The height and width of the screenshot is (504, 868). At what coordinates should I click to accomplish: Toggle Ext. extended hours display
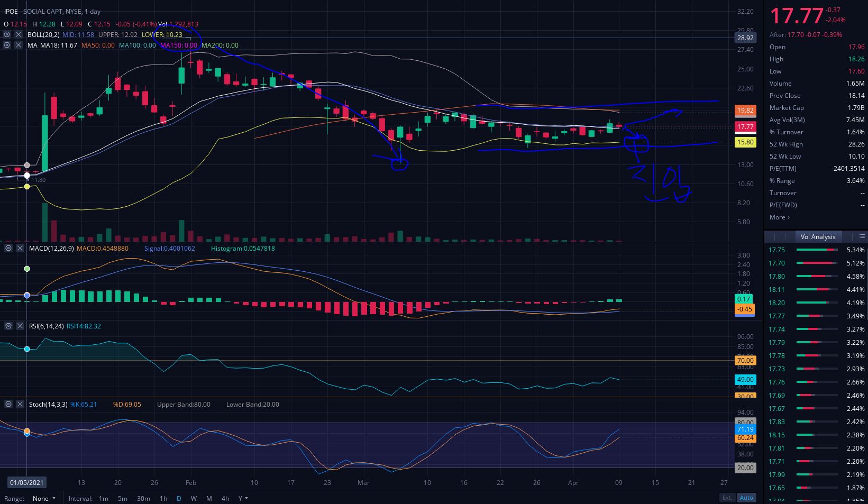point(727,498)
